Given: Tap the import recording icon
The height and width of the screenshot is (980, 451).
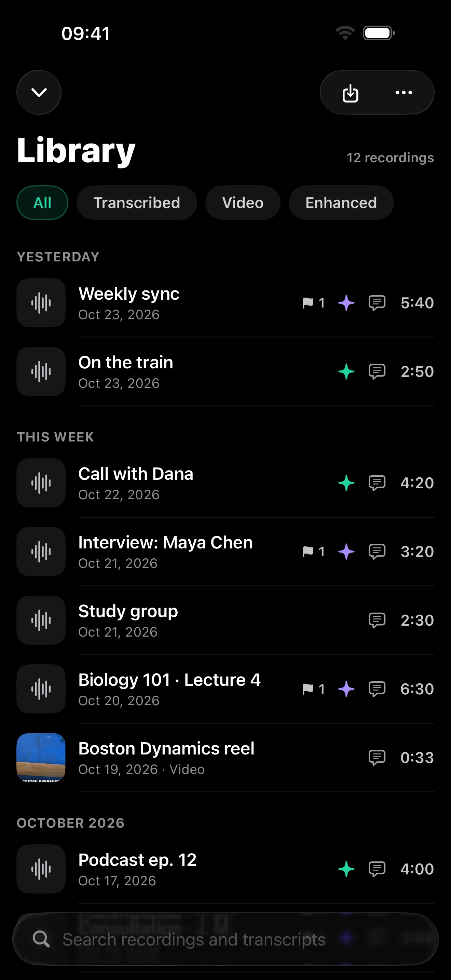Looking at the screenshot, I should [x=350, y=93].
